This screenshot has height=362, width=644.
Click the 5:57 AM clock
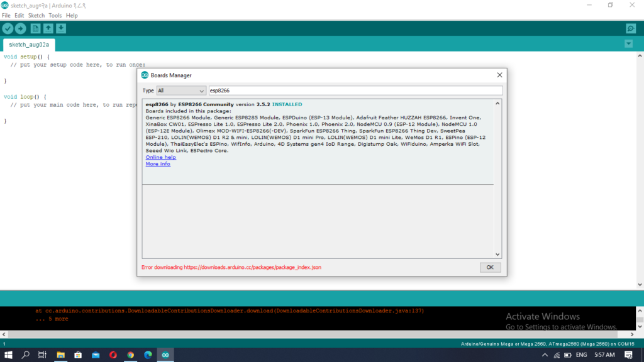click(604, 355)
